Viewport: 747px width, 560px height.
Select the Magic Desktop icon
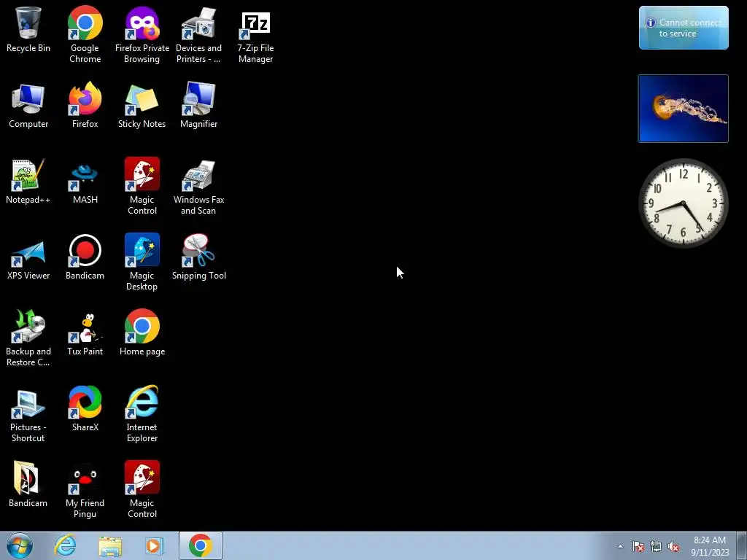tap(142, 262)
